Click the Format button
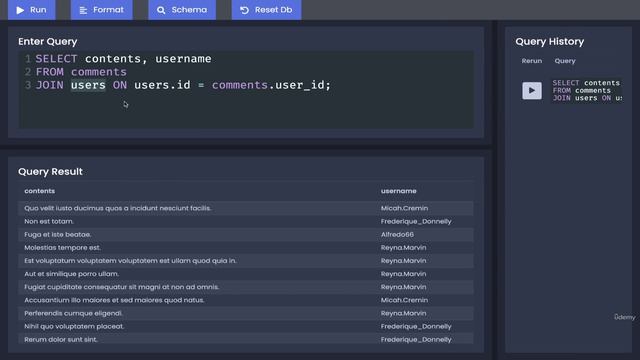Image resolution: width=640 pixels, height=360 pixels. (102, 10)
